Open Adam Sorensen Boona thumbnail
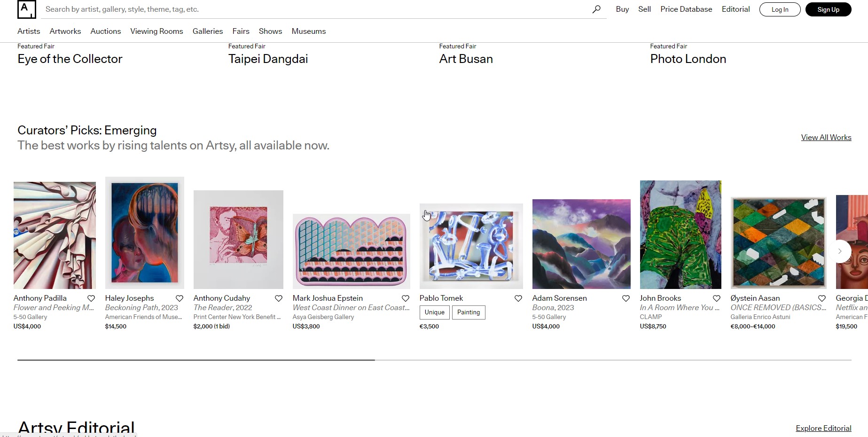Screen dimensions: 868x437 point(581,244)
